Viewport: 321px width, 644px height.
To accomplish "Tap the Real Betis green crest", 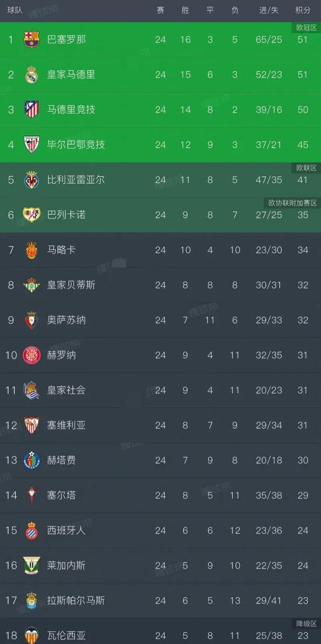I will tap(31, 285).
